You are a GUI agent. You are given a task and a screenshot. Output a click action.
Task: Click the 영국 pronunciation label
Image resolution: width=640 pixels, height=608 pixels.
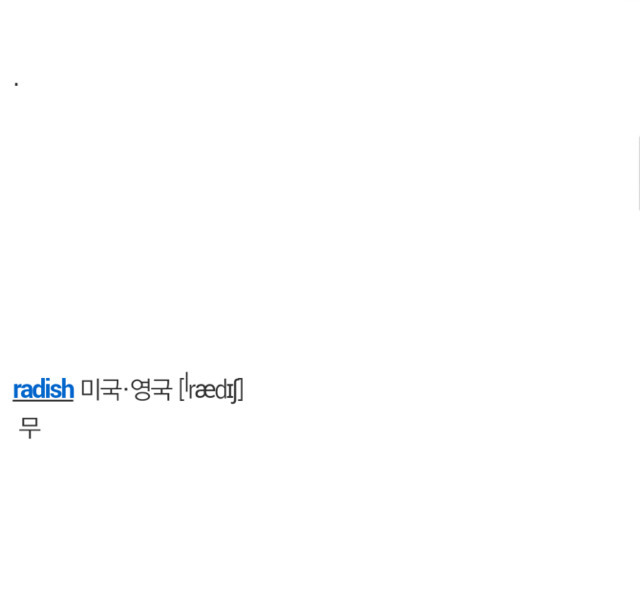pyautogui.click(x=151, y=389)
